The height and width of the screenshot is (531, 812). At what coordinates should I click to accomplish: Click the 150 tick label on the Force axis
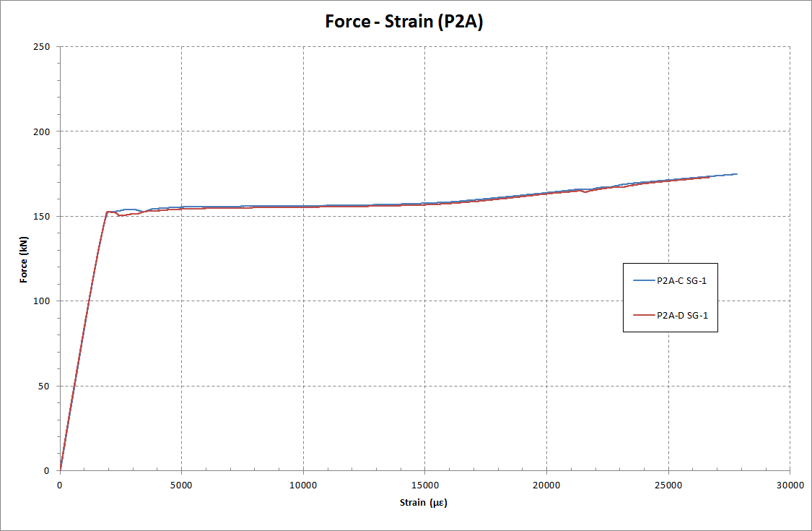point(41,216)
